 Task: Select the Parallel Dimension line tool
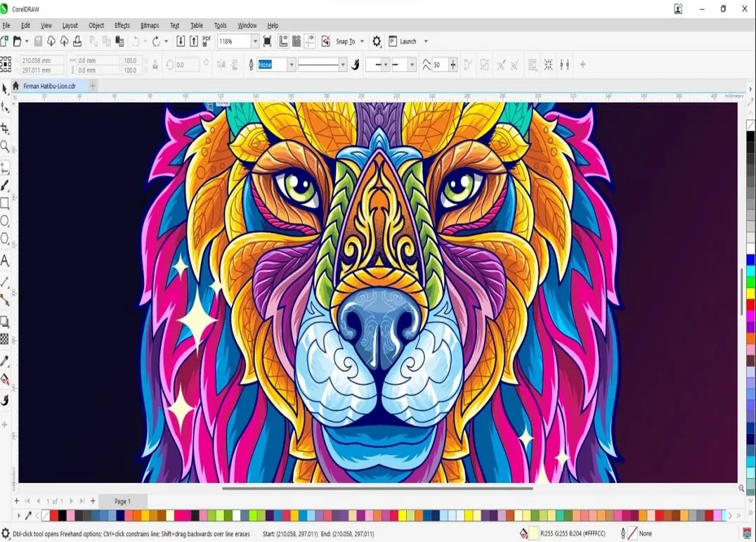(x=5, y=282)
